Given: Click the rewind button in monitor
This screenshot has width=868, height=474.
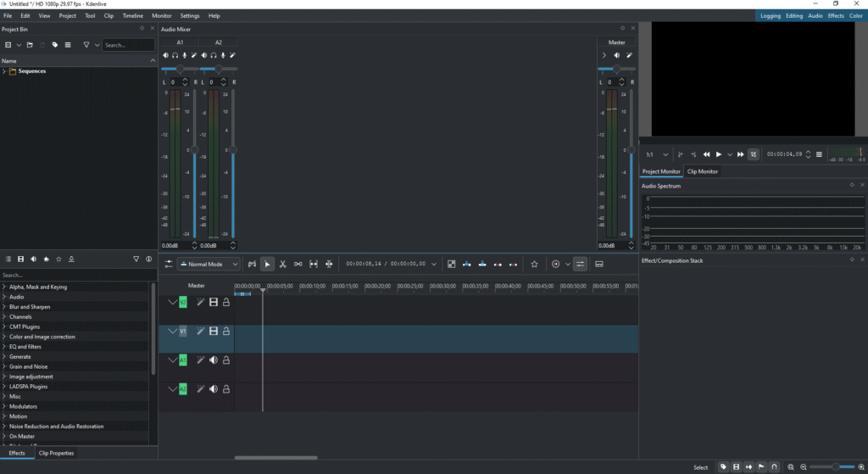Looking at the screenshot, I should (707, 154).
